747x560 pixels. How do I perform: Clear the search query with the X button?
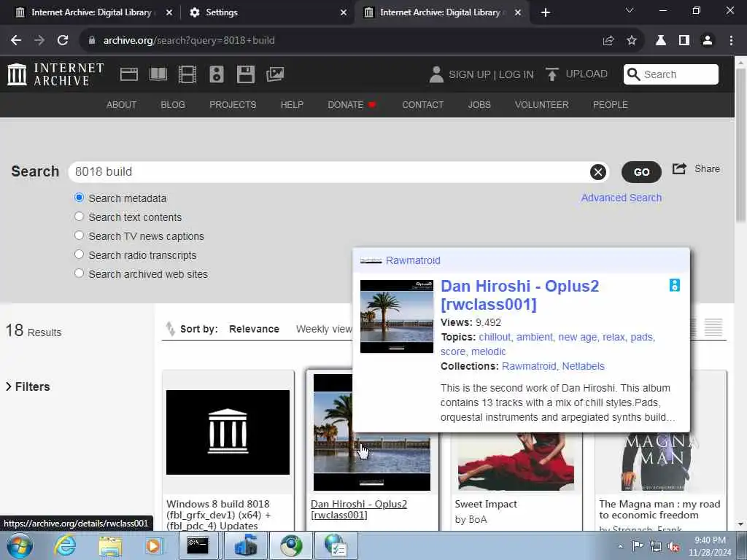point(598,172)
